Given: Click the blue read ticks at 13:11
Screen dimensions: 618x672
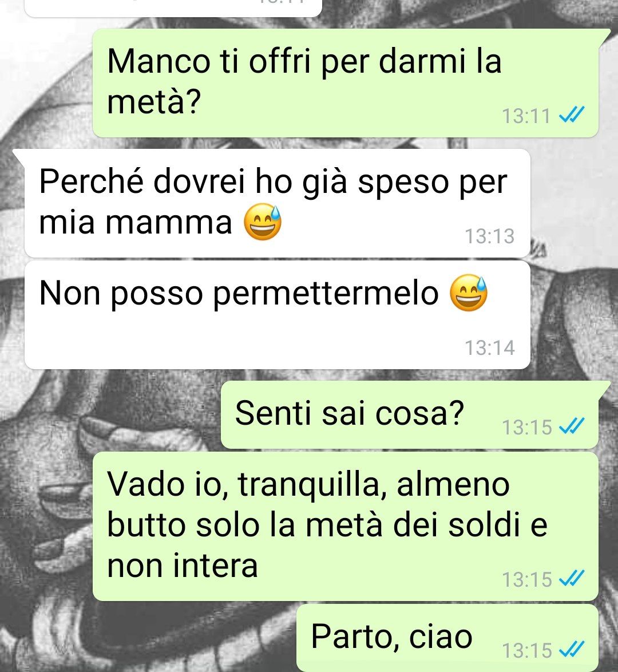Looking at the screenshot, I should pyautogui.click(x=572, y=115).
